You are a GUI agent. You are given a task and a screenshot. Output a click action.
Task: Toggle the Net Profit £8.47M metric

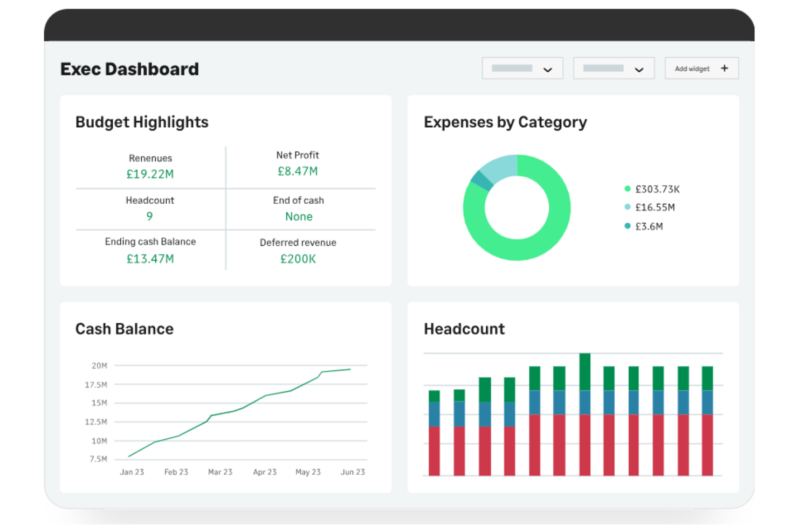click(x=298, y=171)
